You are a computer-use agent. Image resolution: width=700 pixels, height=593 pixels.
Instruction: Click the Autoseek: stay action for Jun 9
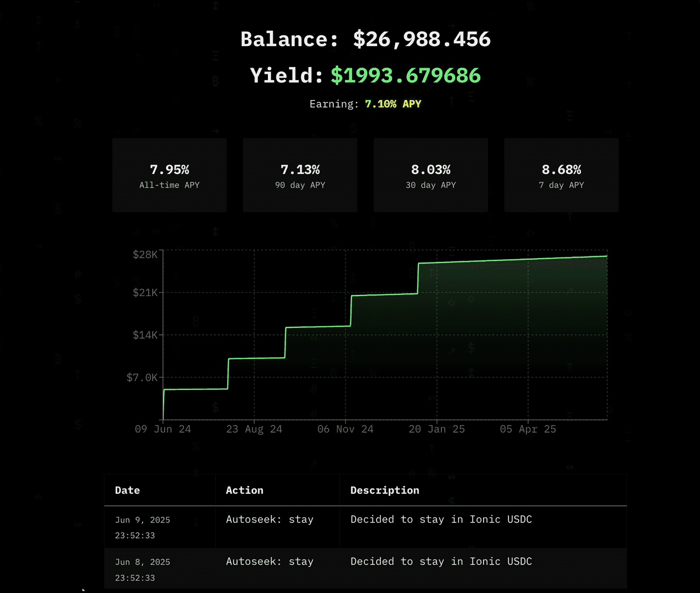point(270,519)
